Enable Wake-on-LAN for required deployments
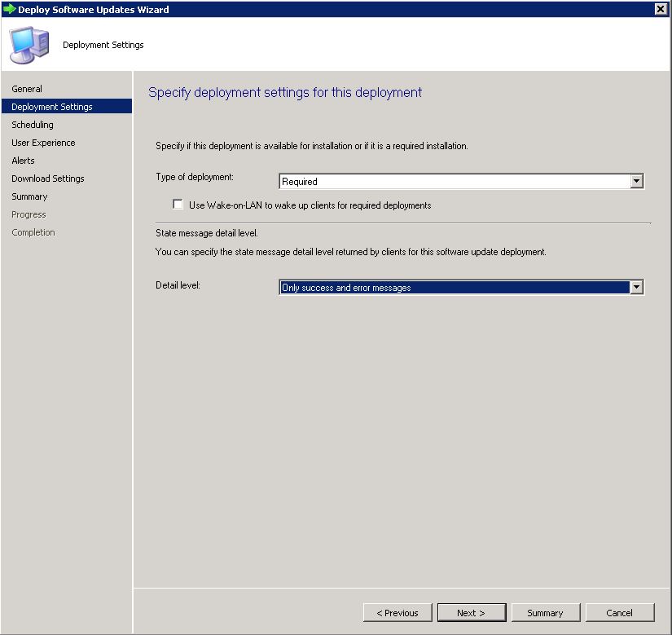The height and width of the screenshot is (635, 672). coord(178,205)
